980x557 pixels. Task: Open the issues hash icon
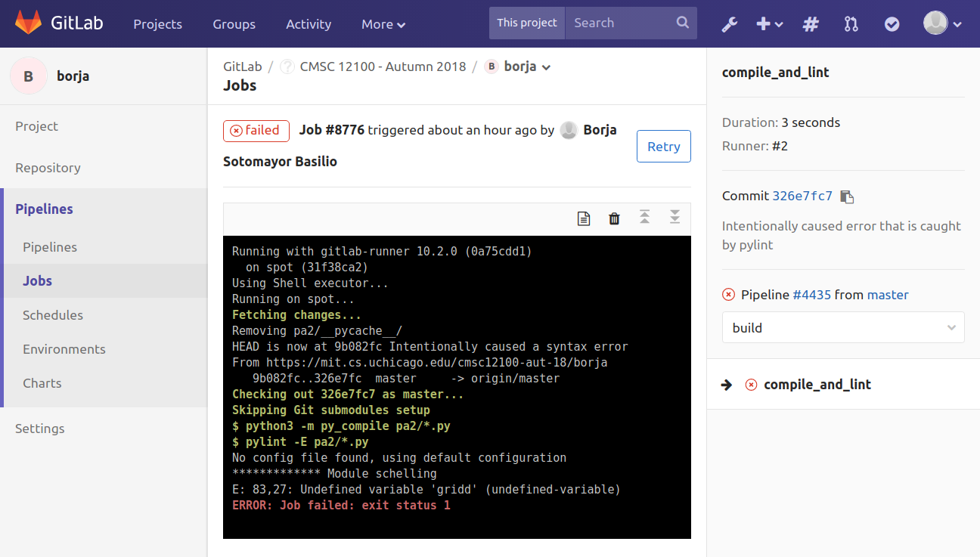click(x=811, y=24)
